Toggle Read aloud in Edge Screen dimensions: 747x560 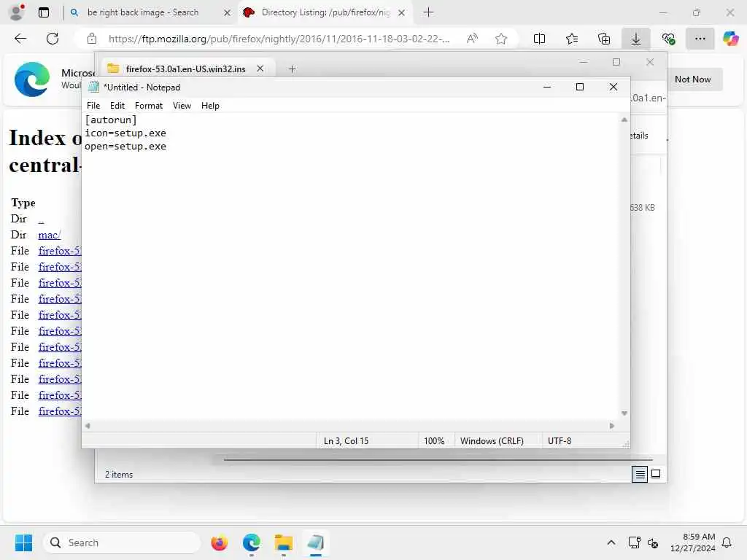[x=472, y=39]
